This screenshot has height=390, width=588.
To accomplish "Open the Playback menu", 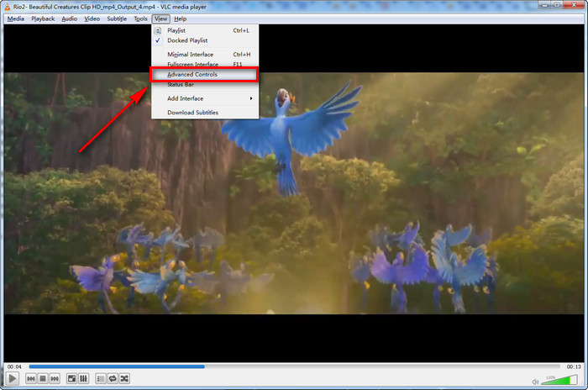I will tap(43, 18).
